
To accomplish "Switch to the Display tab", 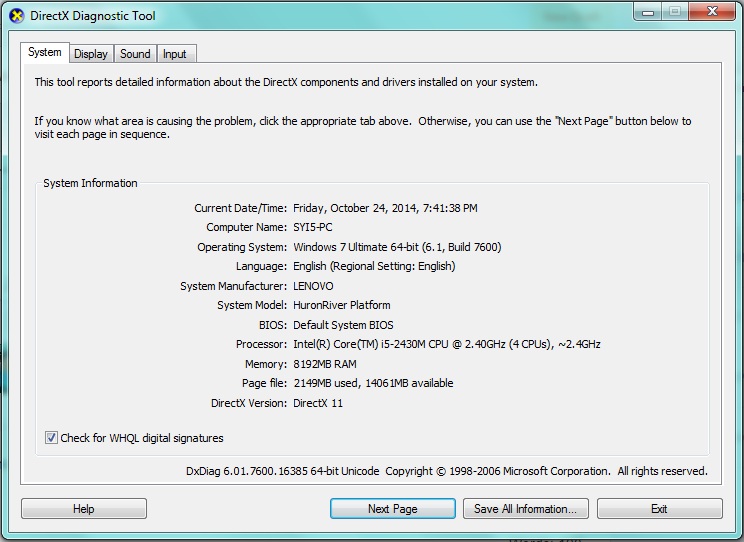I will pos(91,54).
